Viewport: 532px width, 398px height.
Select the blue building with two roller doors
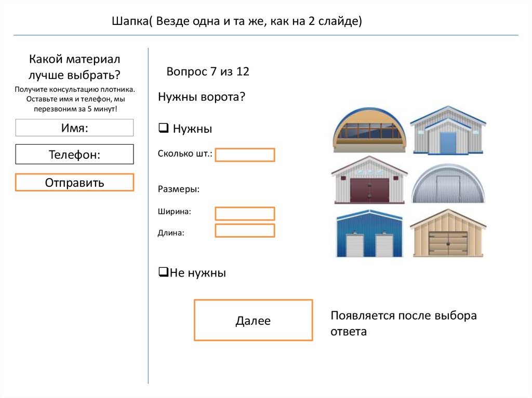click(x=369, y=234)
